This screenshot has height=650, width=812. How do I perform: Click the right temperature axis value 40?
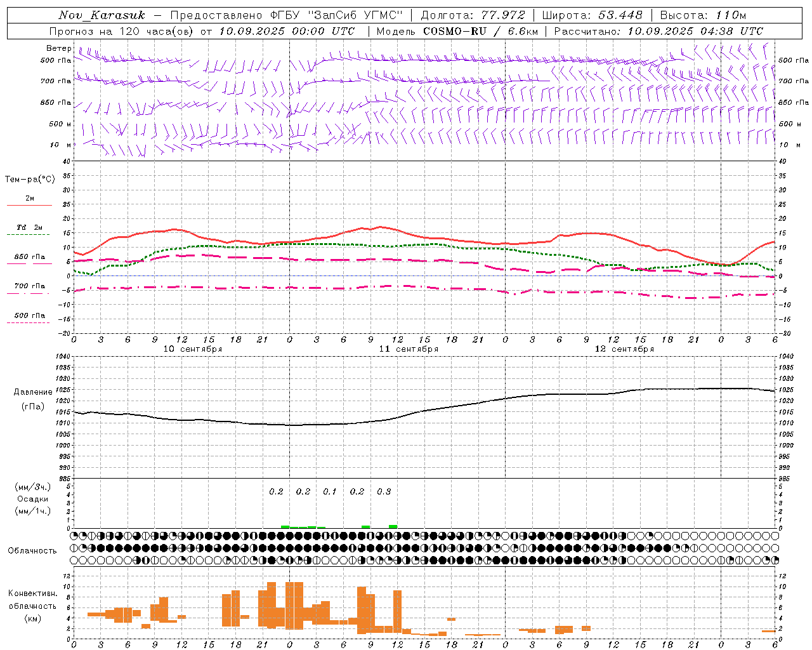[783, 162]
